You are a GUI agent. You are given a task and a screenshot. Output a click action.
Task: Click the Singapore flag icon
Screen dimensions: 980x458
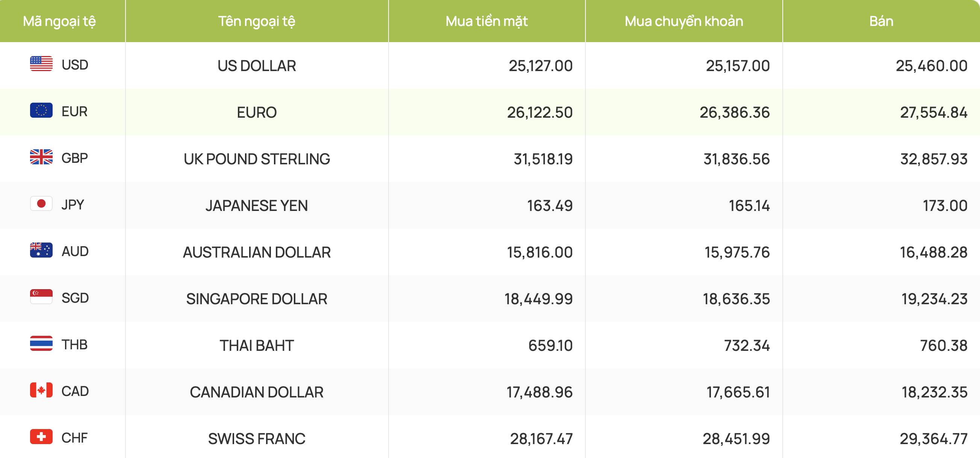(41, 297)
